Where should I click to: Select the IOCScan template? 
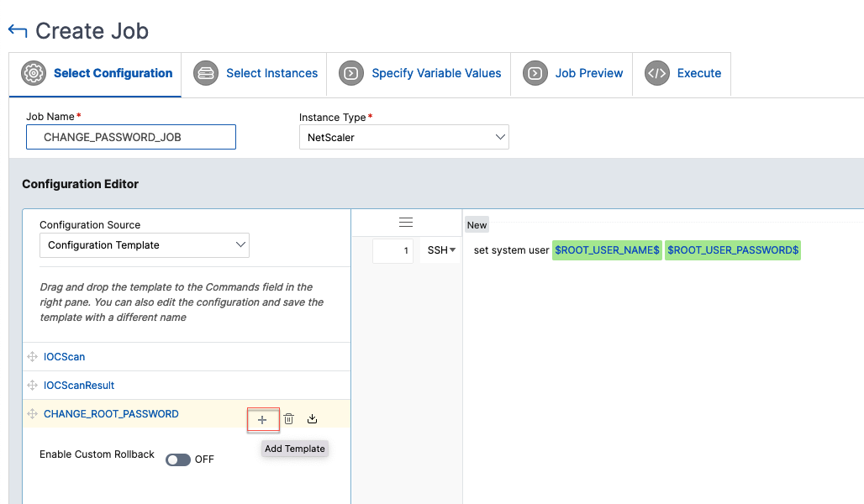coord(65,357)
